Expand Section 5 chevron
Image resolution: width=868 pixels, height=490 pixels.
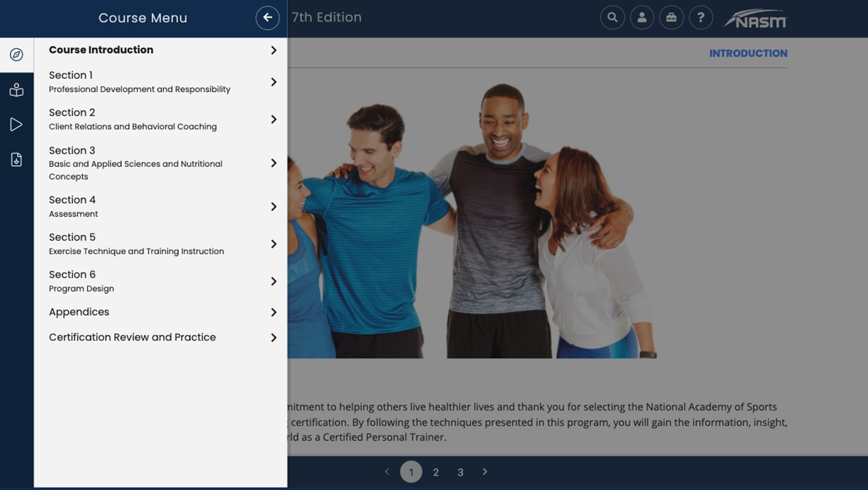[273, 244]
